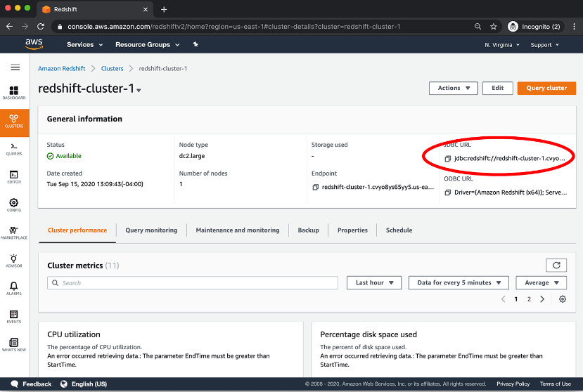Open a new browser tab
583x392 pixels.
click(164, 9)
